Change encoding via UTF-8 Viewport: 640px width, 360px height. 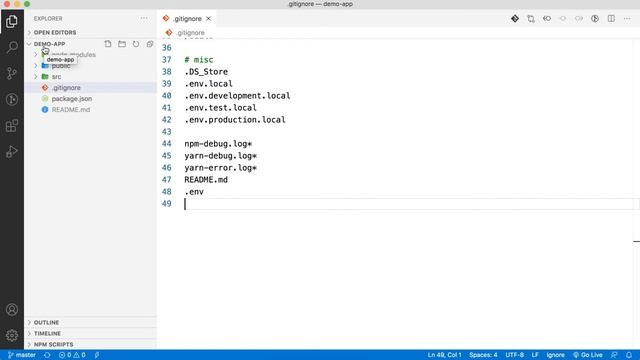click(x=514, y=355)
